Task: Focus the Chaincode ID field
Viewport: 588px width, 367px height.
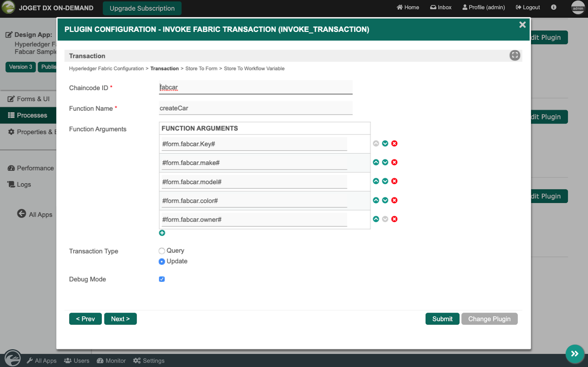Action: tap(256, 88)
